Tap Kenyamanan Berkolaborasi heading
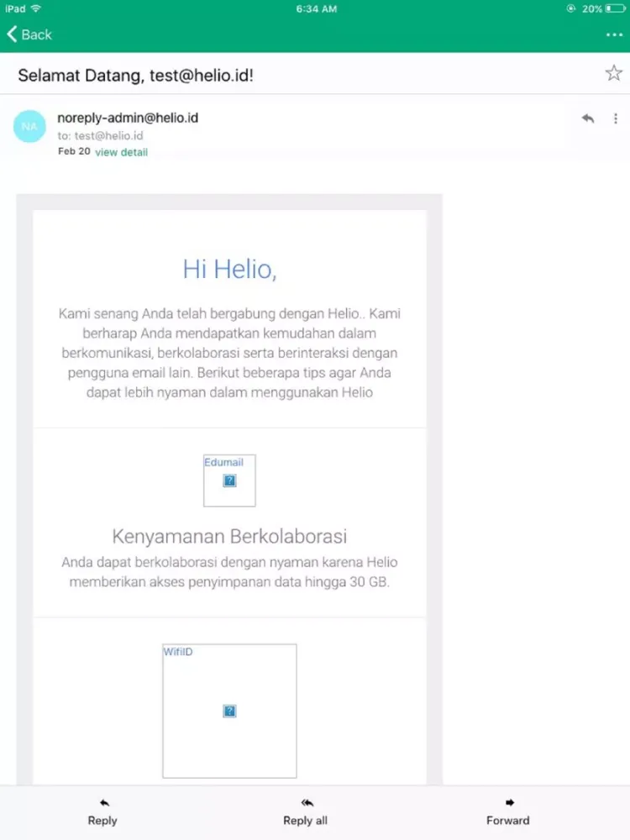Viewport: 630px width, 840px height. [229, 536]
